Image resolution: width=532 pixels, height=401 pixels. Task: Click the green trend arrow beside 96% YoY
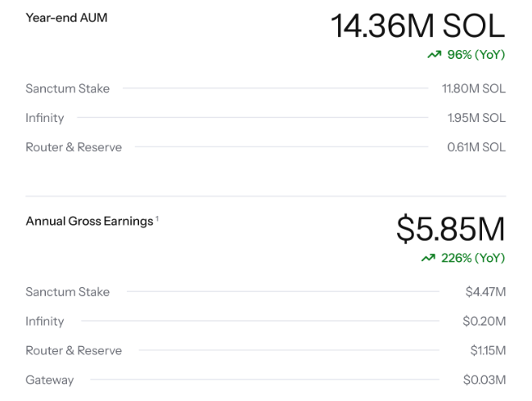pyautogui.click(x=434, y=55)
